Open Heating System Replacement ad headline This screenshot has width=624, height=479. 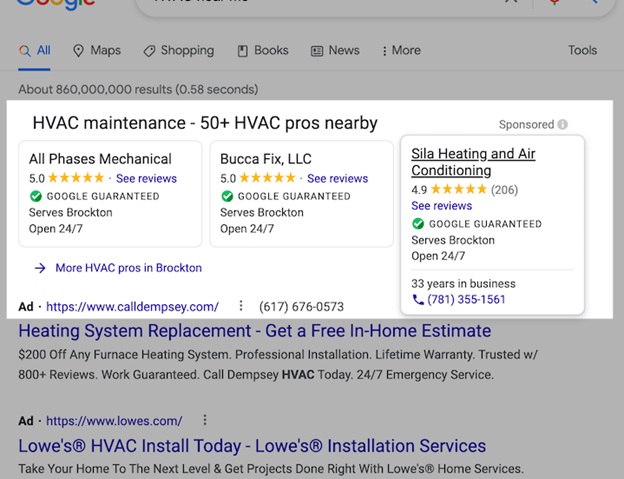255,331
